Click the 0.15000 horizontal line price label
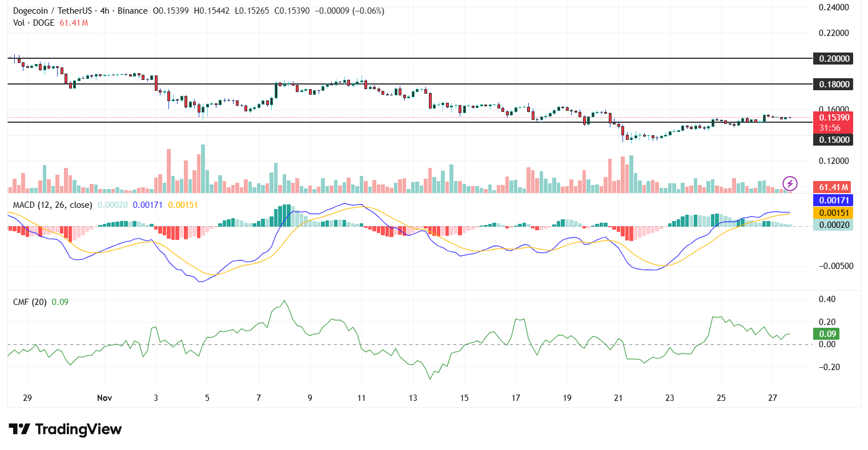Image resolution: width=868 pixels, height=450 pixels. [834, 139]
